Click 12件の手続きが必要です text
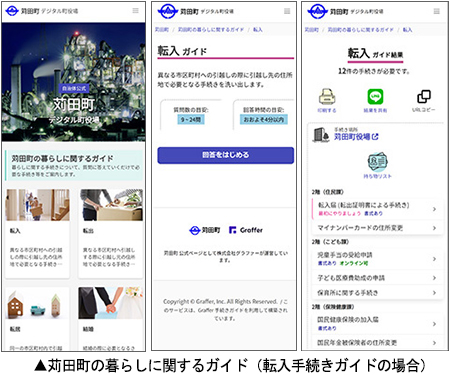The height and width of the screenshot is (375, 450). [374, 71]
